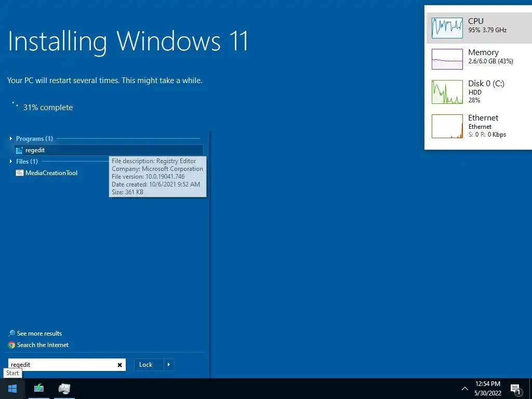
Task: Click the magnifier icon beside See more results
Action: 11,334
